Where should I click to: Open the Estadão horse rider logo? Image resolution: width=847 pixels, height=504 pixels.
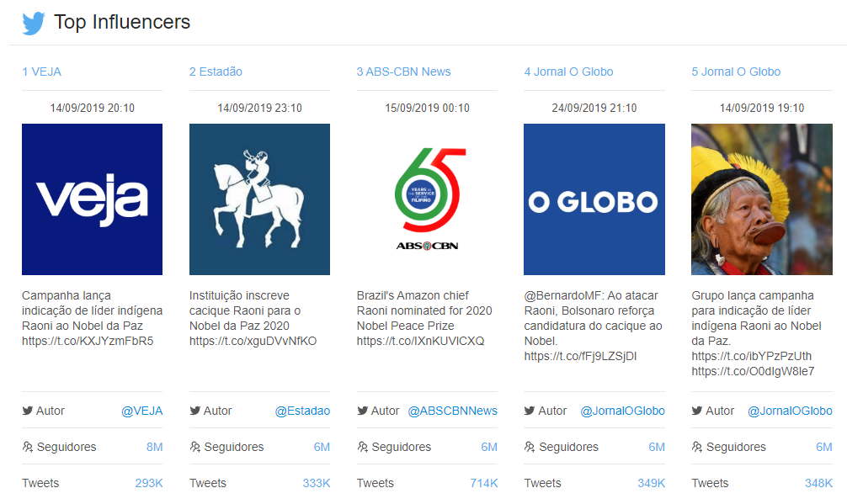tap(259, 199)
